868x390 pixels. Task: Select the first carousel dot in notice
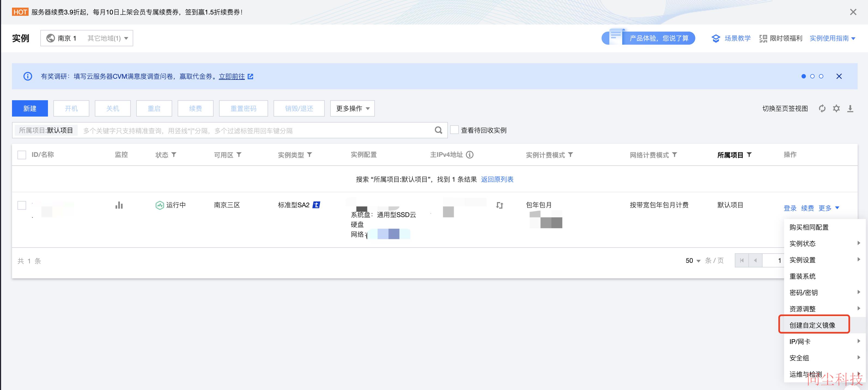[x=804, y=77]
